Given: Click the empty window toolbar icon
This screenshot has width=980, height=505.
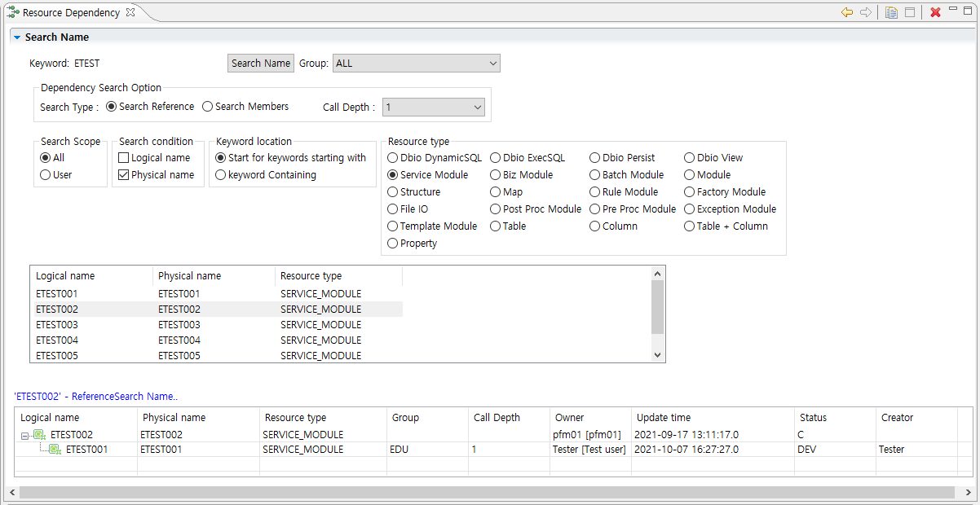Looking at the screenshot, I should tap(910, 12).
